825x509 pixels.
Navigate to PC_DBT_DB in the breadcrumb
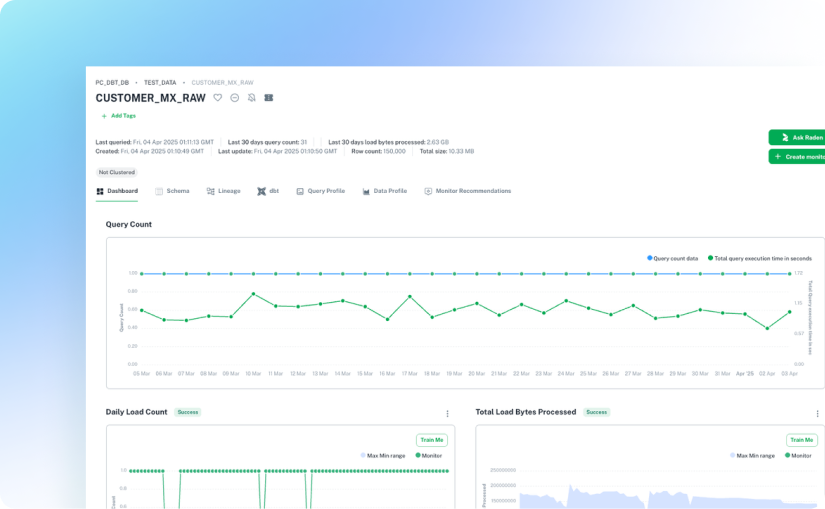click(x=112, y=83)
